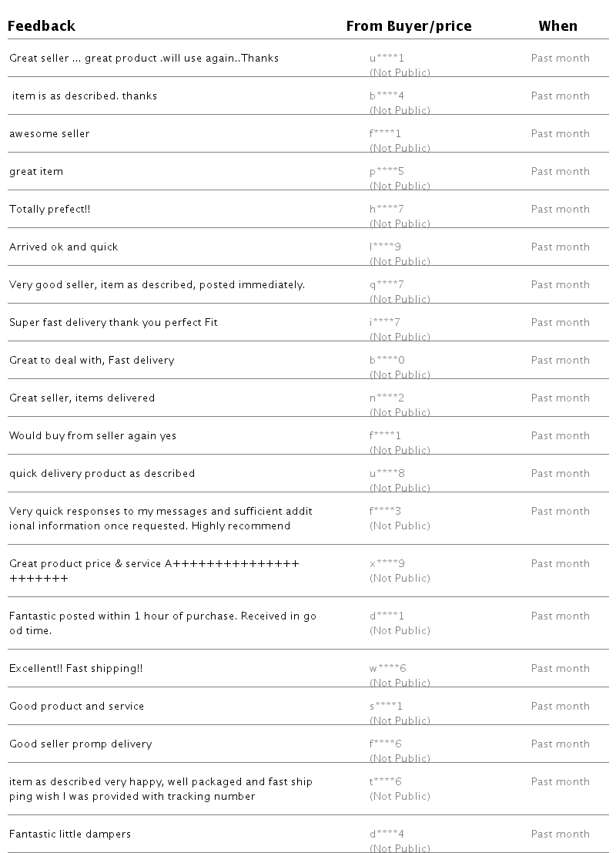616x853 pixels.
Task: Open buyer u****1 profile
Action: click(387, 59)
